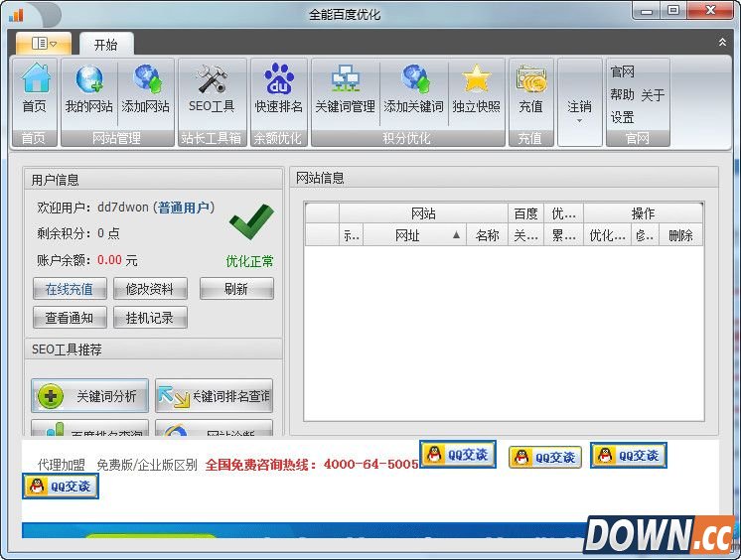Click the rightmost QQ交谈 button in the top row
This screenshot has width=741, height=560.
coord(629,456)
